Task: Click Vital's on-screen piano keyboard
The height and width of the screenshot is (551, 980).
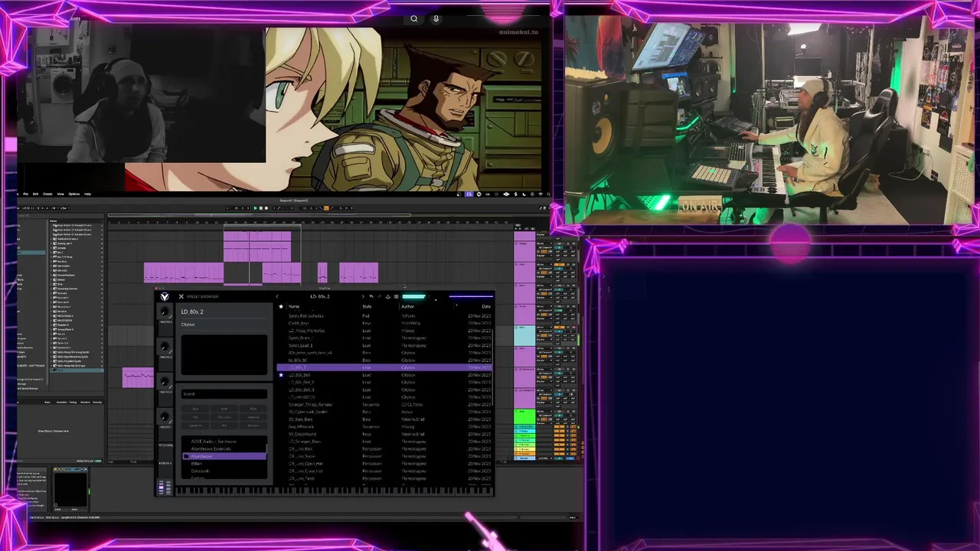Action: pyautogui.click(x=334, y=491)
